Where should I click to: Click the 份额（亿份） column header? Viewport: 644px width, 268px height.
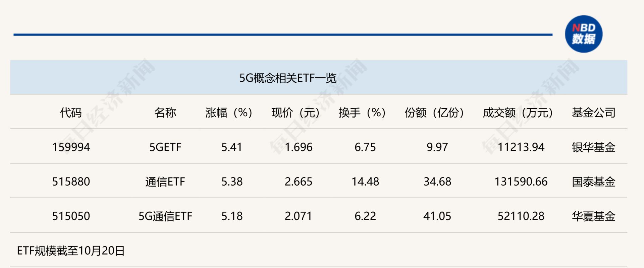(x=434, y=113)
